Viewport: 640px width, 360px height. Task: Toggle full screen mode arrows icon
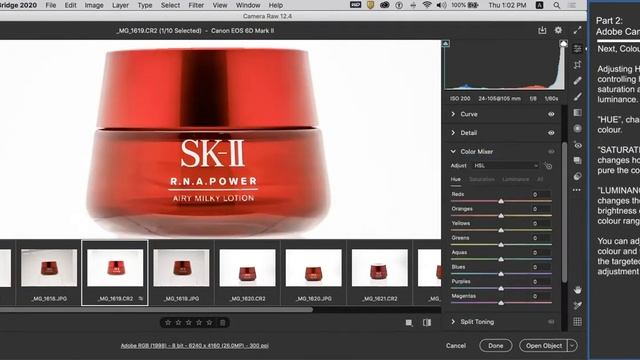click(577, 30)
